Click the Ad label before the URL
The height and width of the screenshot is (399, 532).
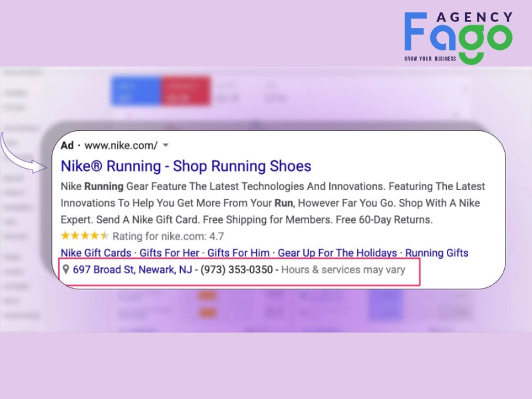[x=67, y=146]
